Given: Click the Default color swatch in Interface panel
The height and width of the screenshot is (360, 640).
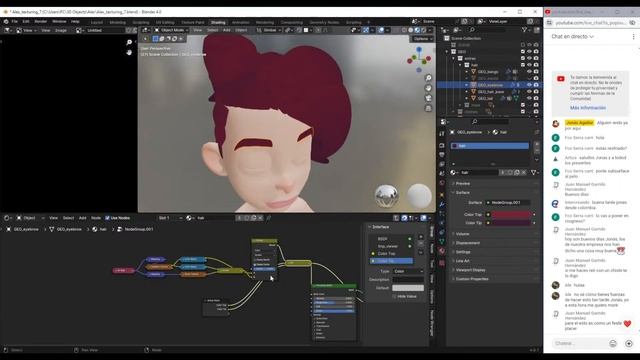Looking at the screenshot, I should (x=408, y=288).
